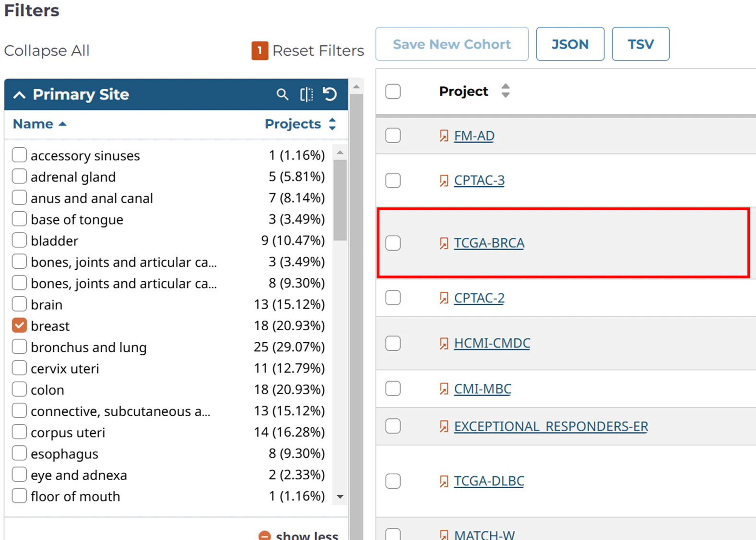Check the eye and adnexa filter

[19, 474]
